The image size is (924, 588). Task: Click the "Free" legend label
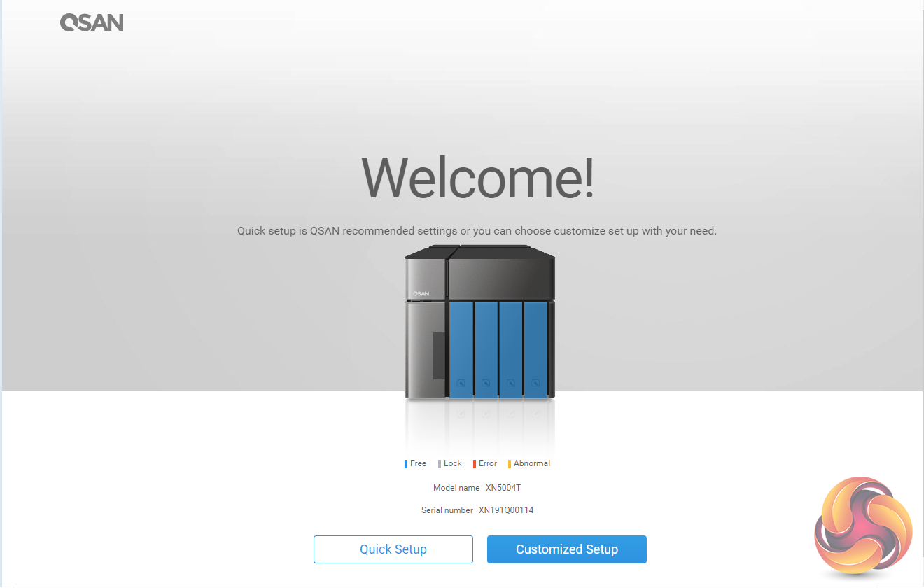point(418,463)
